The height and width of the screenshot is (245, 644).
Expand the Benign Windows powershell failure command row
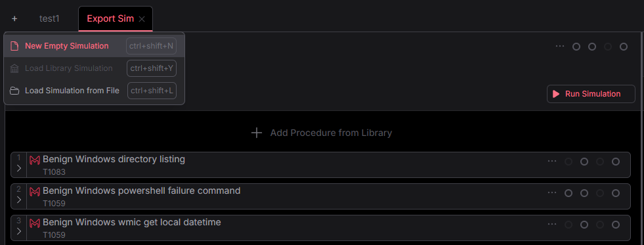pyautogui.click(x=18, y=200)
